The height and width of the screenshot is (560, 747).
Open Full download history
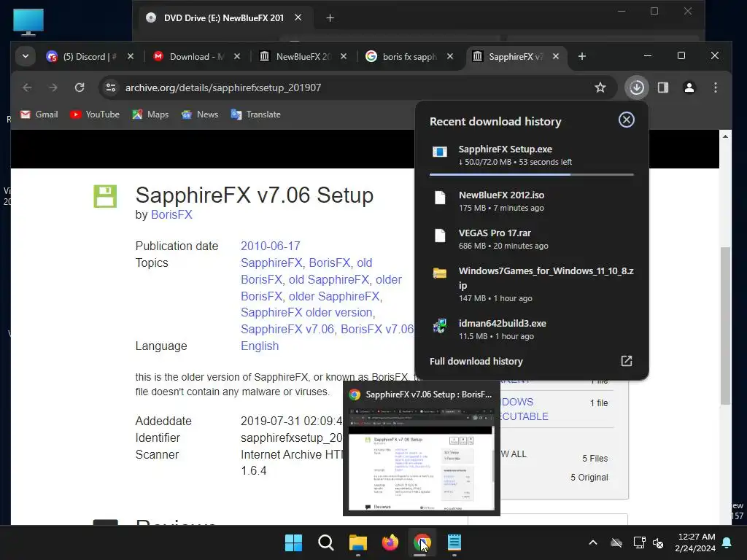click(x=476, y=361)
